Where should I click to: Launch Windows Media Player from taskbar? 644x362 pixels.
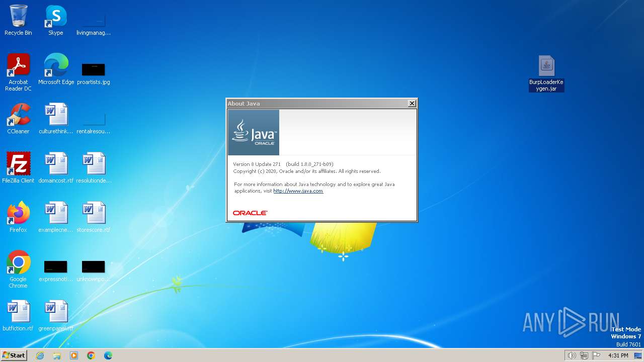pos(74,355)
